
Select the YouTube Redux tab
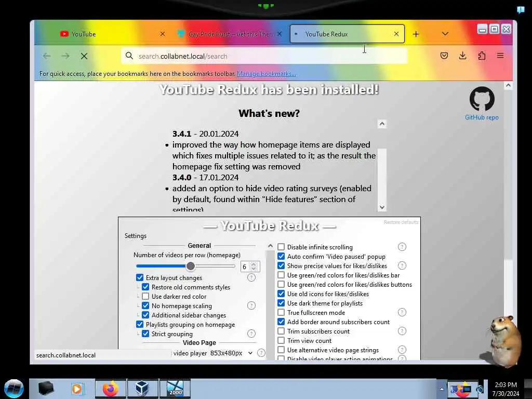click(x=347, y=34)
